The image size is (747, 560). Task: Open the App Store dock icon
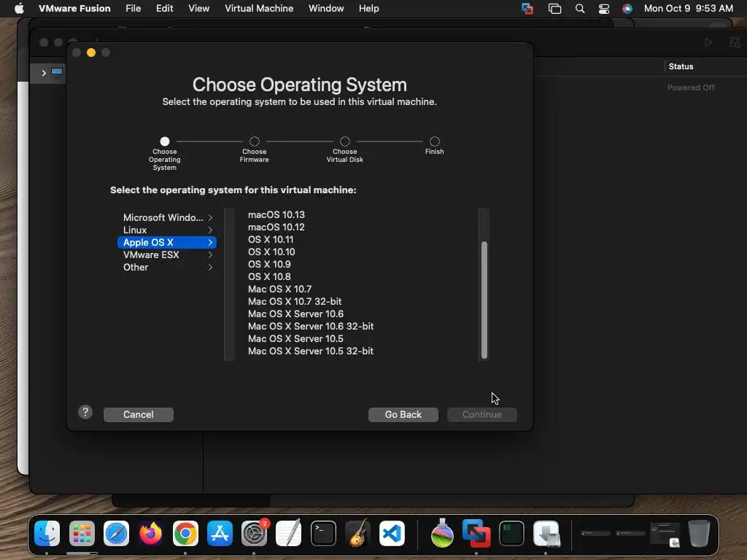(x=220, y=533)
